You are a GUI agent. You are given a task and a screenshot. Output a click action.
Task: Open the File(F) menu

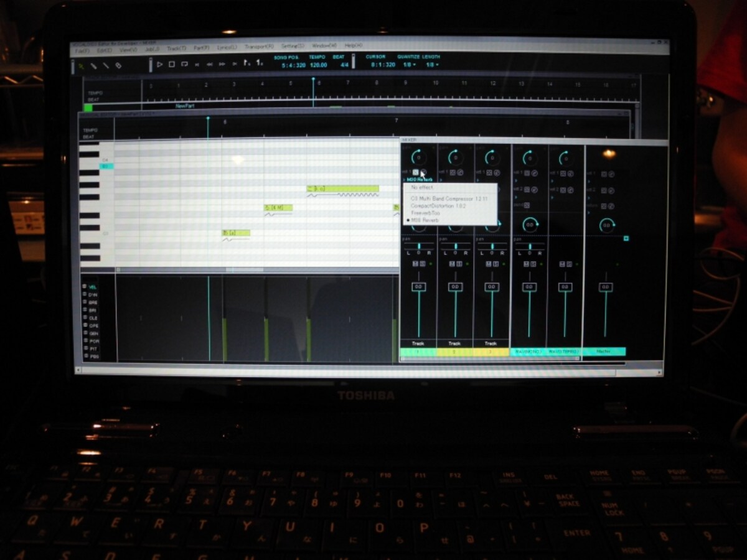pos(82,50)
